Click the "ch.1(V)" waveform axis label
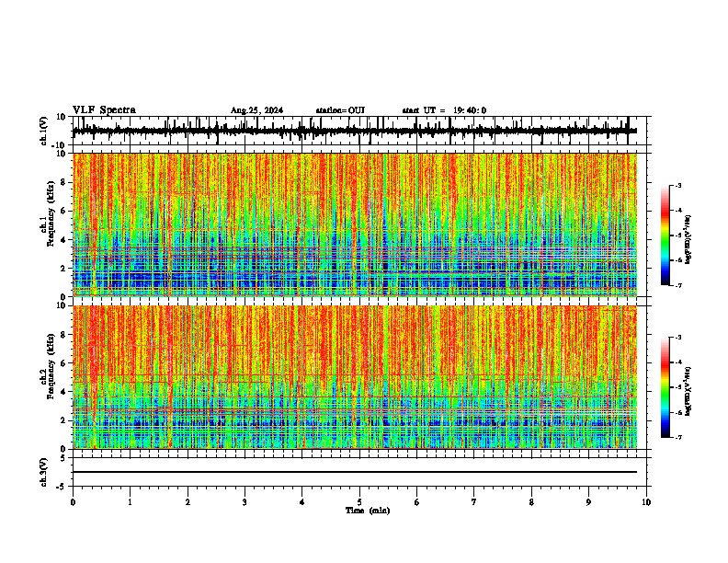728x563 pixels. [44, 131]
